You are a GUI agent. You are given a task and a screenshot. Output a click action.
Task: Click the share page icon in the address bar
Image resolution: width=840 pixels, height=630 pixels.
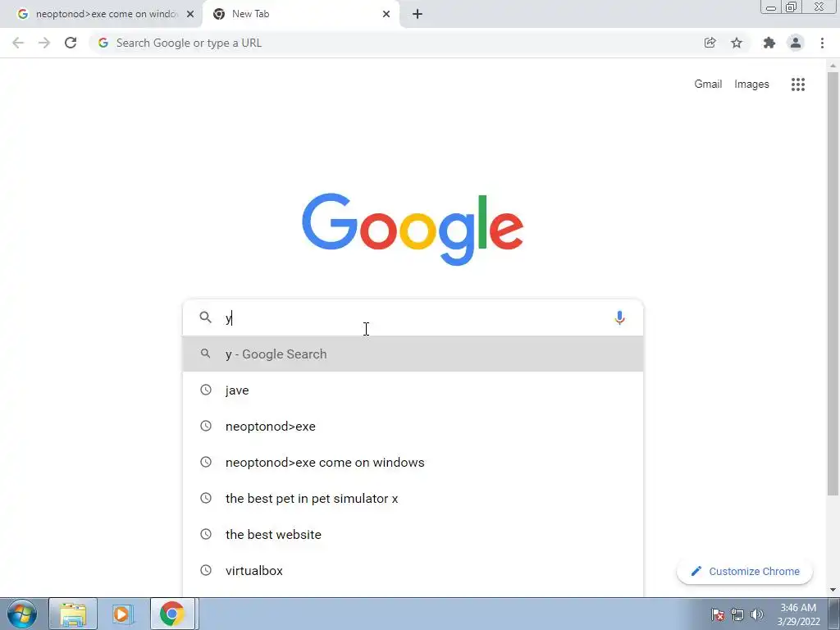coord(710,43)
